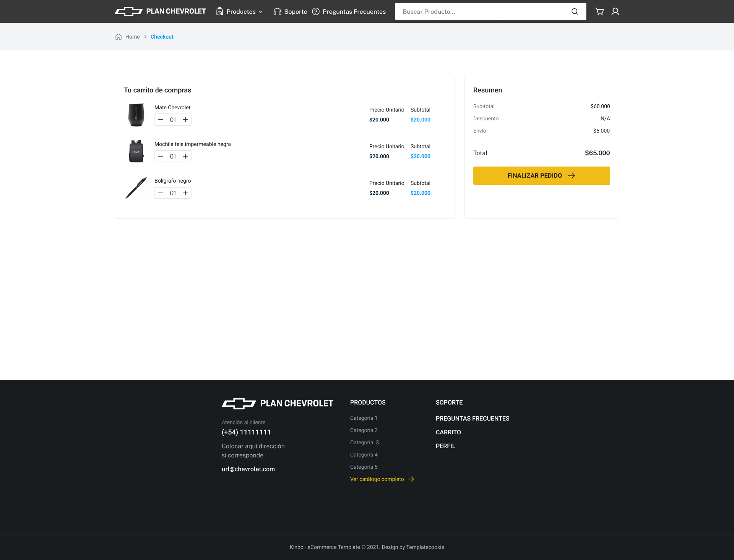Viewport: 734px width, 560px height.
Task: Click the Mate Chevrolet cup thumbnail
Action: click(x=136, y=115)
